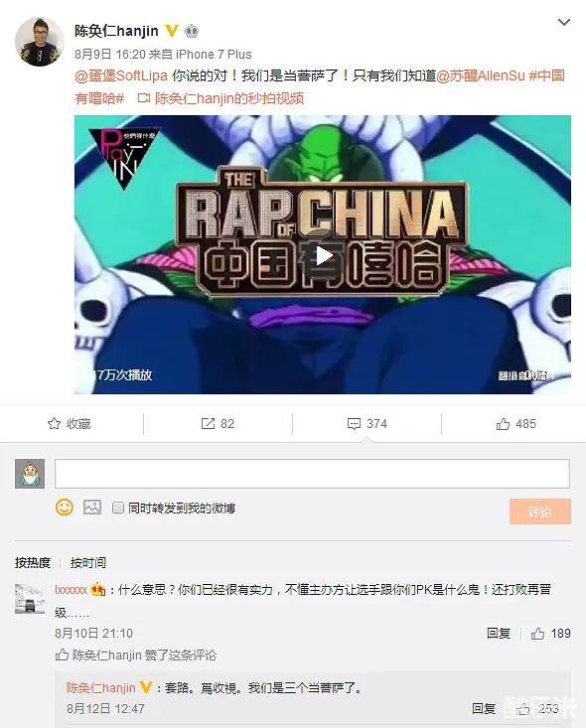Open the @苏醒AllenSu mention link
The height and width of the screenshot is (728, 586).
click(480, 75)
